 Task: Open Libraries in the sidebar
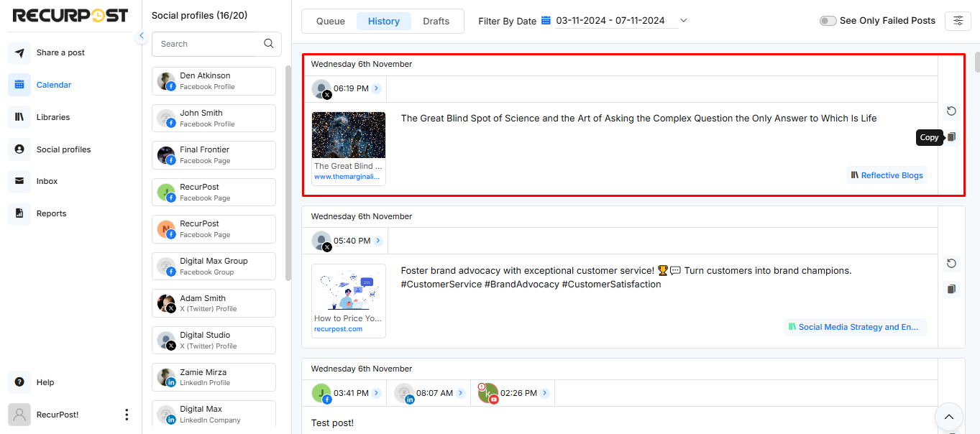[x=53, y=117]
